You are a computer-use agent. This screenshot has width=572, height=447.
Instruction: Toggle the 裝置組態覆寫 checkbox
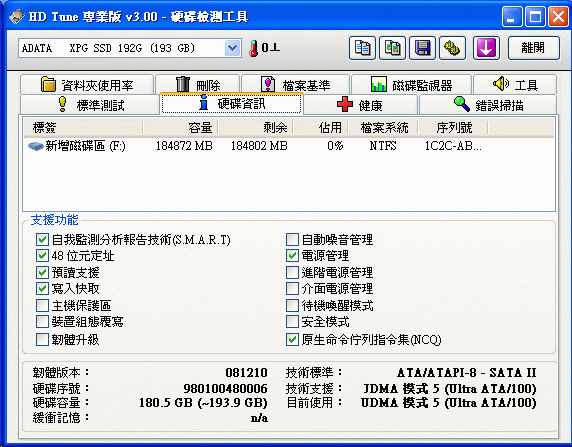[42, 321]
